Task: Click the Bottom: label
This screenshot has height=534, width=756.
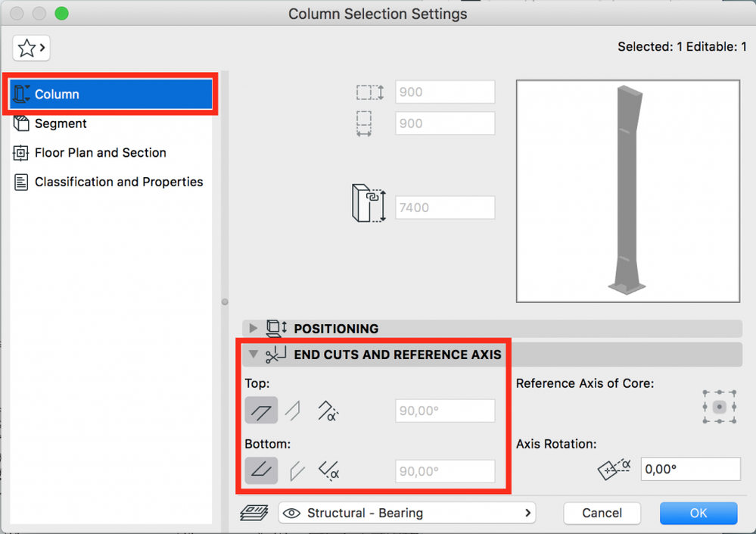Action: click(268, 444)
